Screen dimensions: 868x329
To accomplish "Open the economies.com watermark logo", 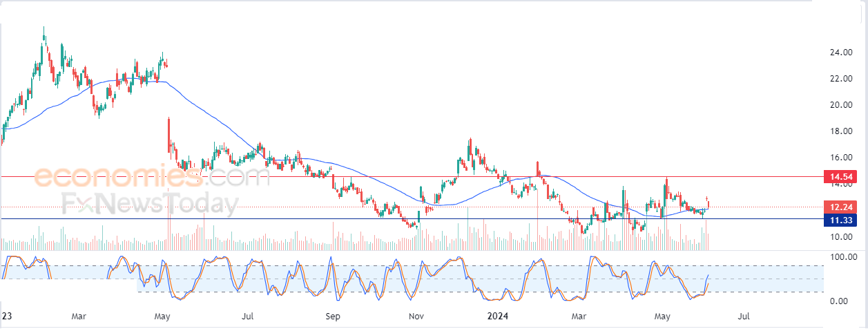I will click(x=151, y=177).
